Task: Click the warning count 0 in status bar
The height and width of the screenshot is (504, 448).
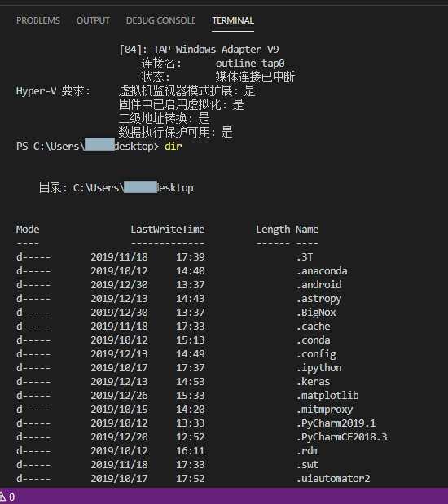Action: tap(12, 497)
